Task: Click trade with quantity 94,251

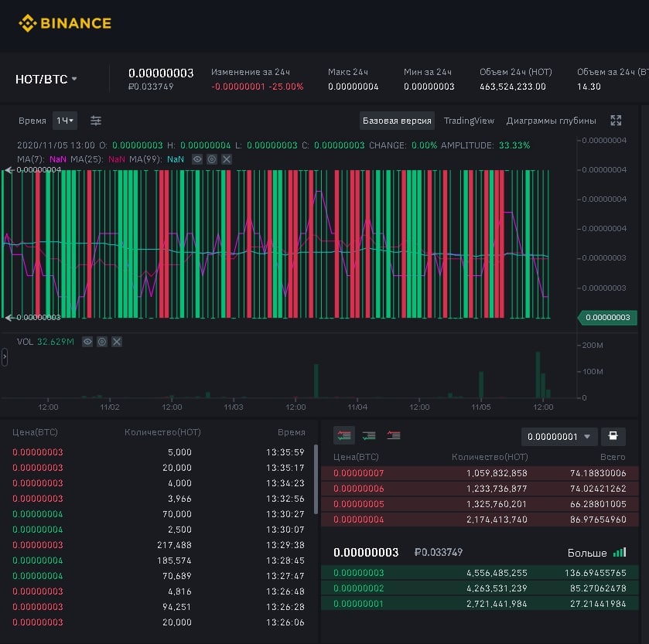Action: tap(159, 607)
